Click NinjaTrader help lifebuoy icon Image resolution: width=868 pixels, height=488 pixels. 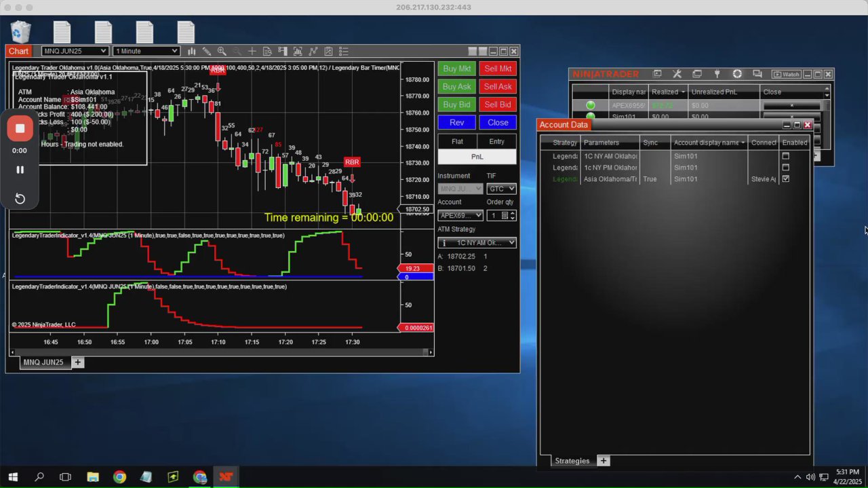(737, 74)
